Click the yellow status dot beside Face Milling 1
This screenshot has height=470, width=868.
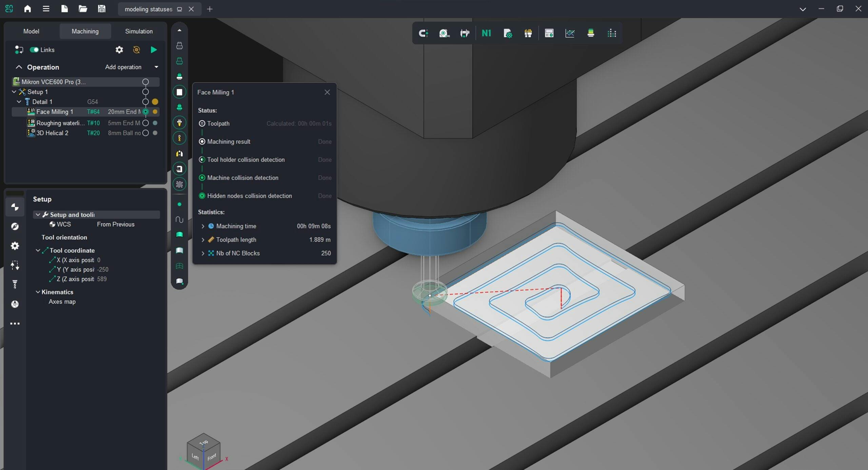pos(155,112)
